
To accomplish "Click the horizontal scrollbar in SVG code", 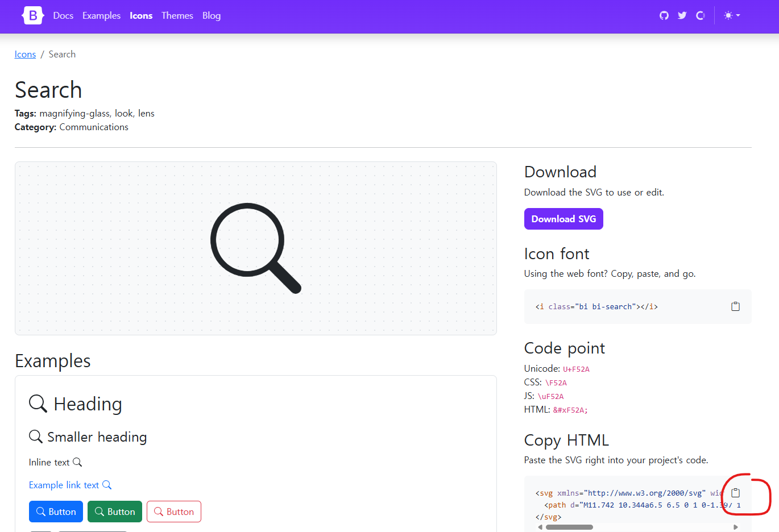I will [569, 527].
